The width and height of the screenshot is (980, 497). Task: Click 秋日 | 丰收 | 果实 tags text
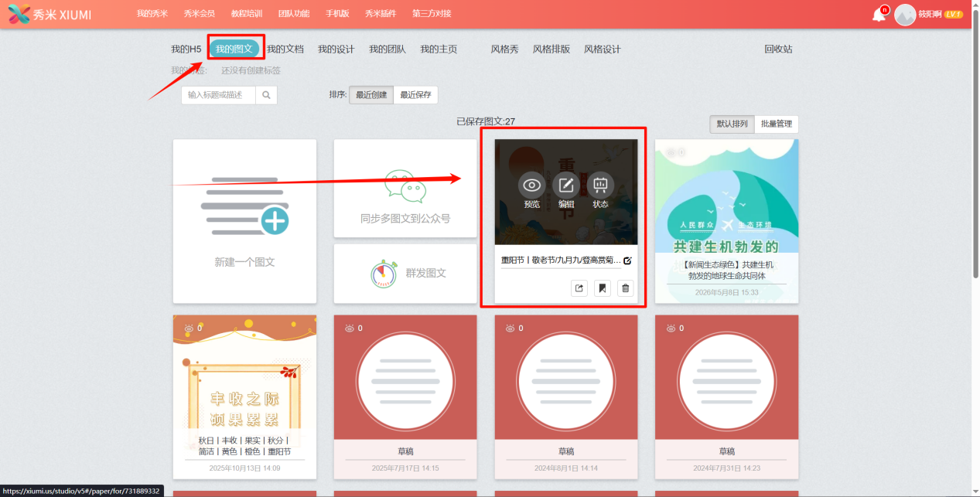click(x=244, y=446)
